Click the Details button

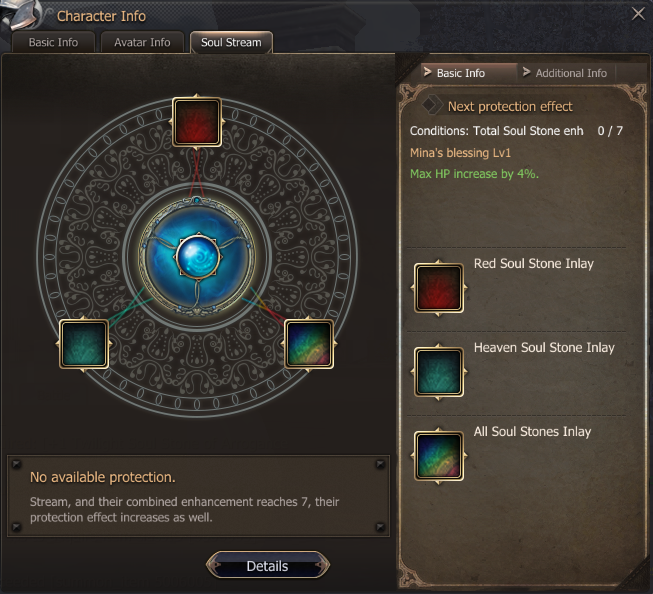tap(267, 566)
